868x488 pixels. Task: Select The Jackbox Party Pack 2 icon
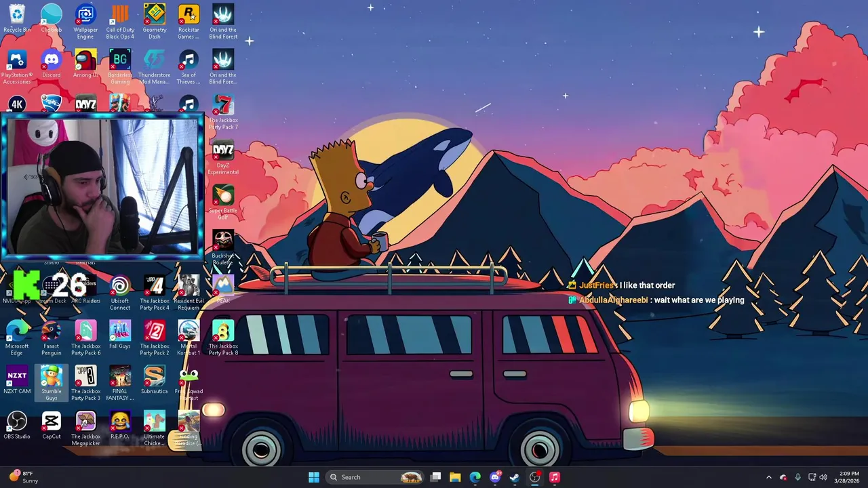pos(154,338)
